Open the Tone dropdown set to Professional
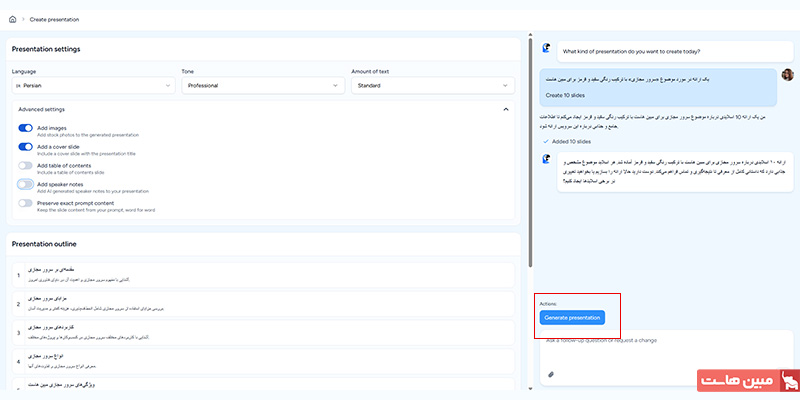Viewport: 800px width, 400px height. click(262, 86)
